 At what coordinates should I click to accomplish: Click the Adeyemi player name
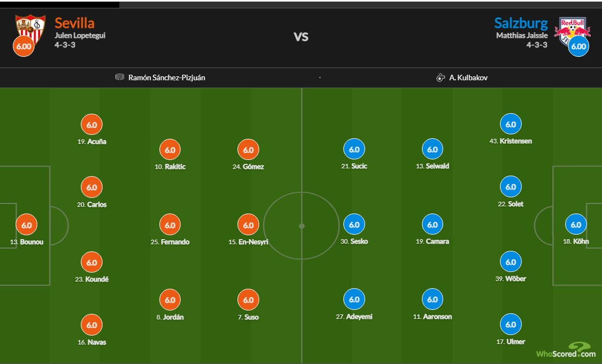(359, 317)
